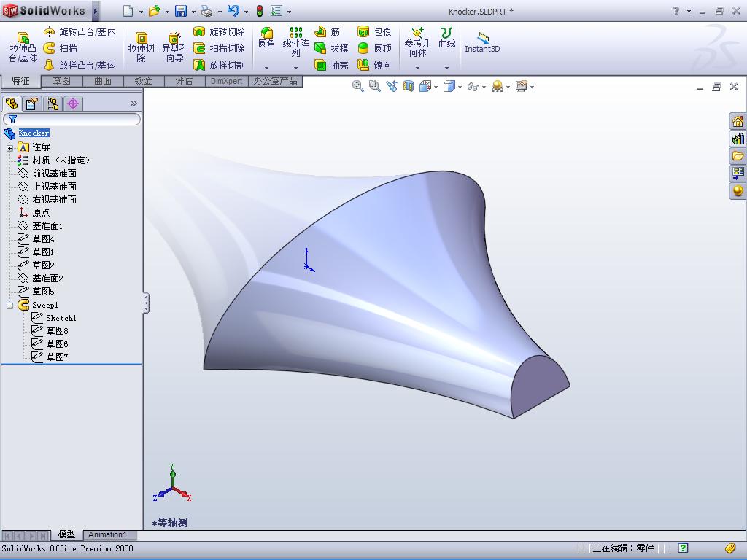Viewport: 747px width, 560px height.
Task: Click the 圆角 fillet tool
Action: [266, 38]
